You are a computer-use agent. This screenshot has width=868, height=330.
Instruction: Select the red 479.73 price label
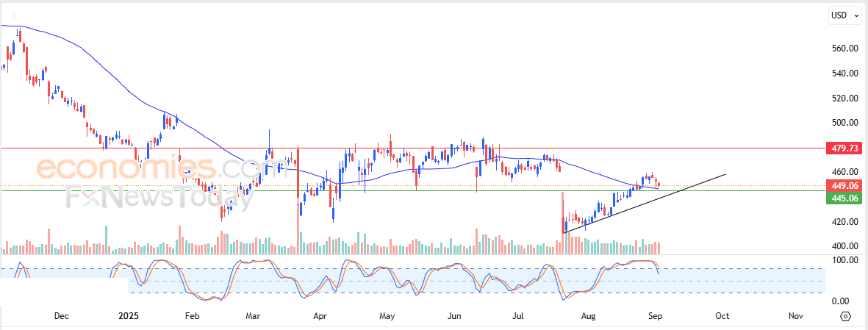[x=844, y=148]
